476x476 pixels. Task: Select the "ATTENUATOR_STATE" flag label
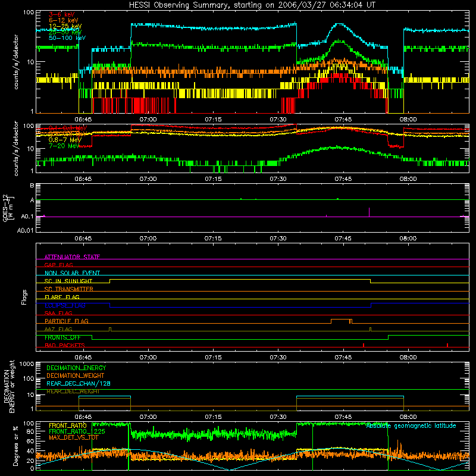pyautogui.click(x=72, y=257)
